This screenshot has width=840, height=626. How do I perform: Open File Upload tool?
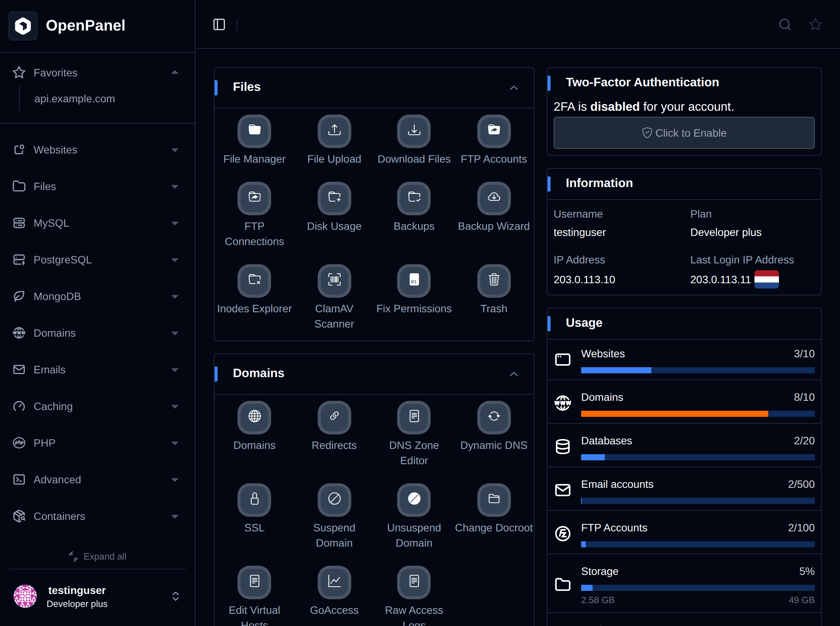pyautogui.click(x=334, y=131)
